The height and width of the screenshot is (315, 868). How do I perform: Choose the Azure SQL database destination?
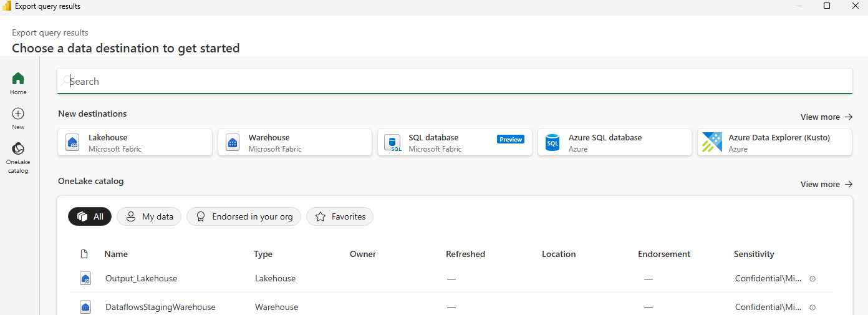615,142
